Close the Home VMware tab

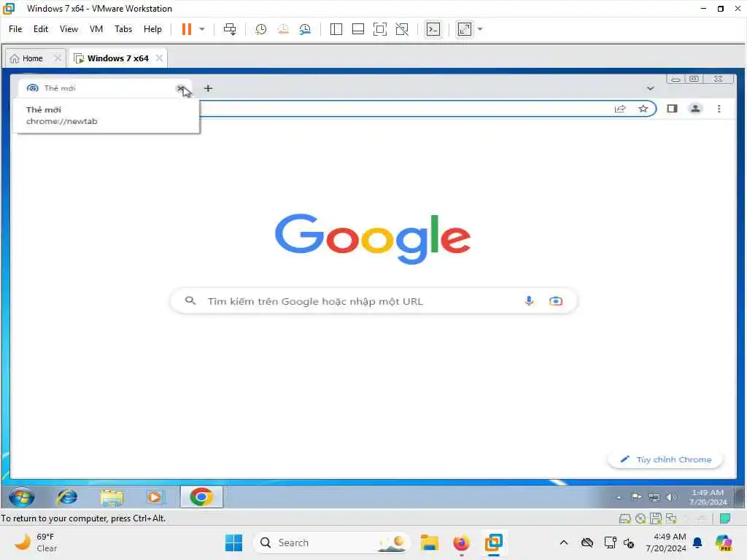click(x=58, y=58)
